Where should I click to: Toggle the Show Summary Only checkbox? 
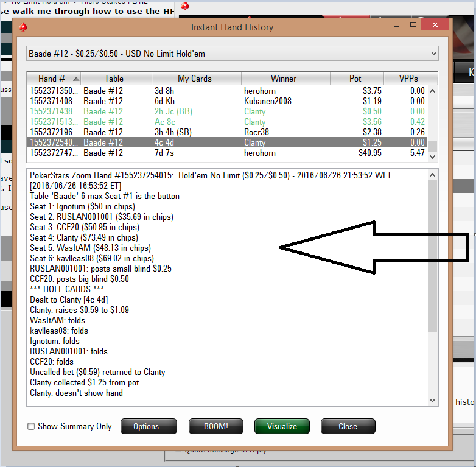(31, 426)
